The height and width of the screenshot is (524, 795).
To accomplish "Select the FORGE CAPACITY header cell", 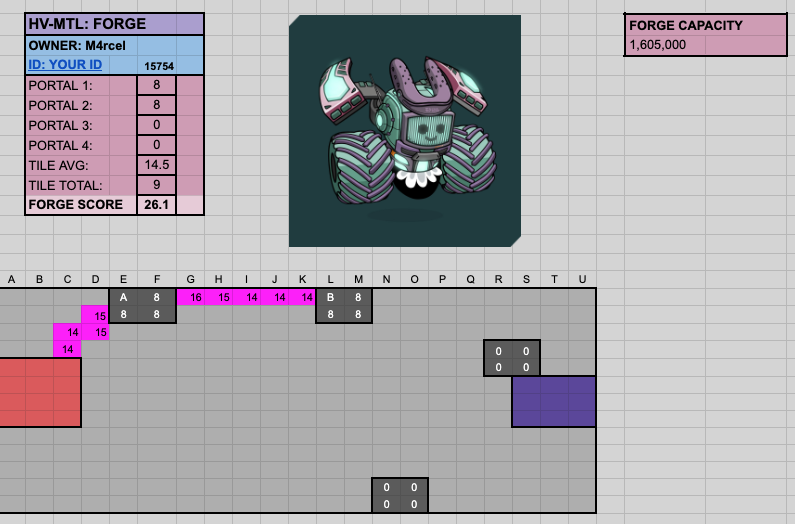I will point(705,25).
